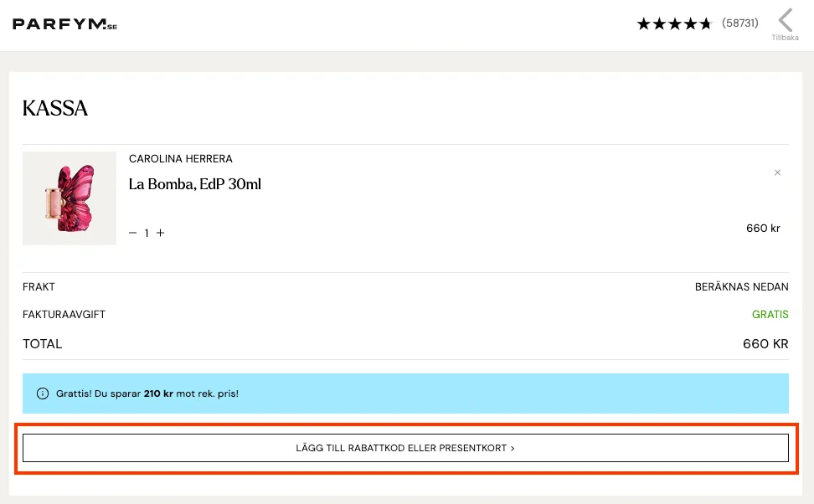Open the La Bomba, EdP 30ml title
814x504 pixels.
click(194, 184)
